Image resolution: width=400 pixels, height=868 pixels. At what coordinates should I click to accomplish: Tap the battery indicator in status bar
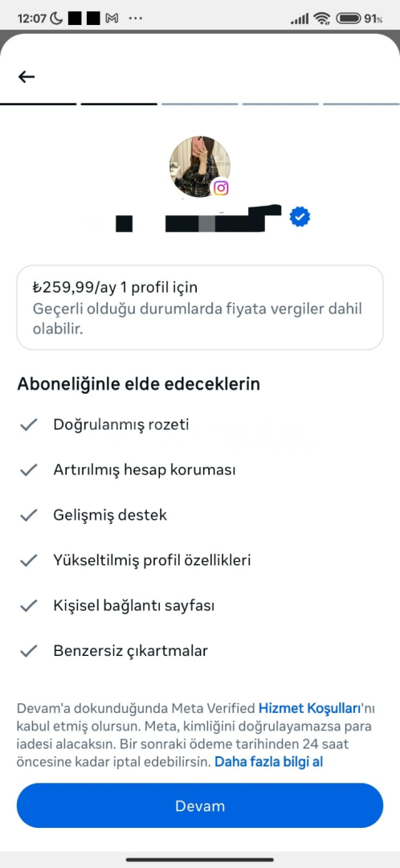tap(359, 18)
